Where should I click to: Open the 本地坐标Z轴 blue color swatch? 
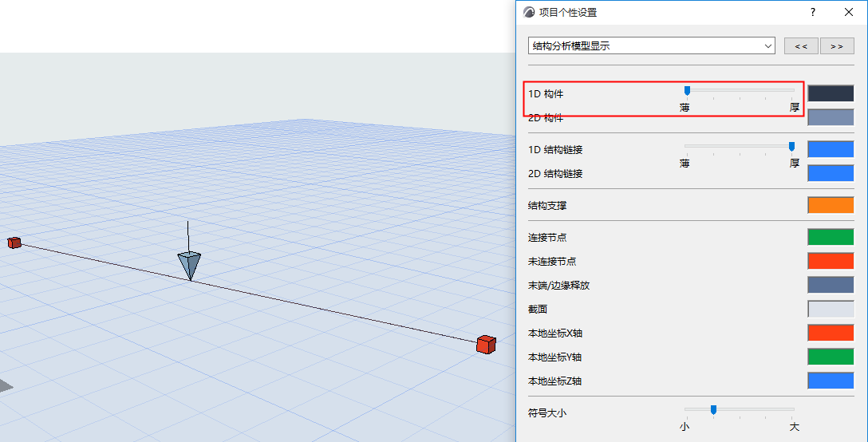click(831, 381)
